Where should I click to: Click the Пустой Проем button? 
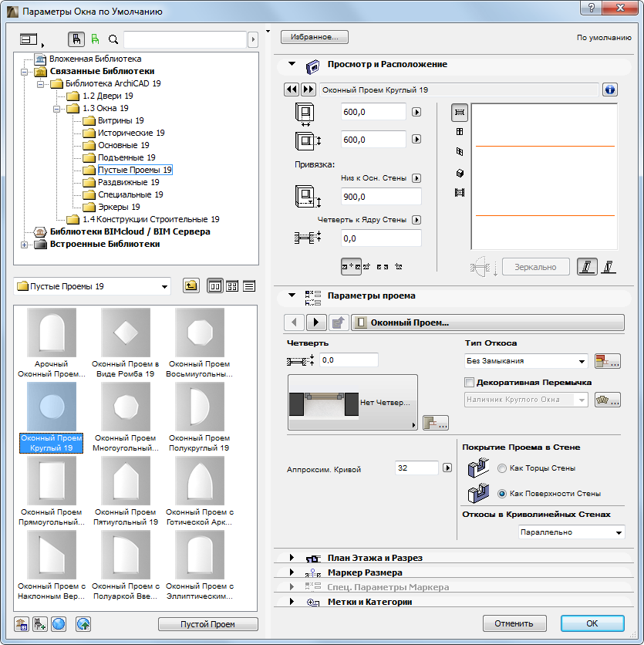[x=208, y=624]
